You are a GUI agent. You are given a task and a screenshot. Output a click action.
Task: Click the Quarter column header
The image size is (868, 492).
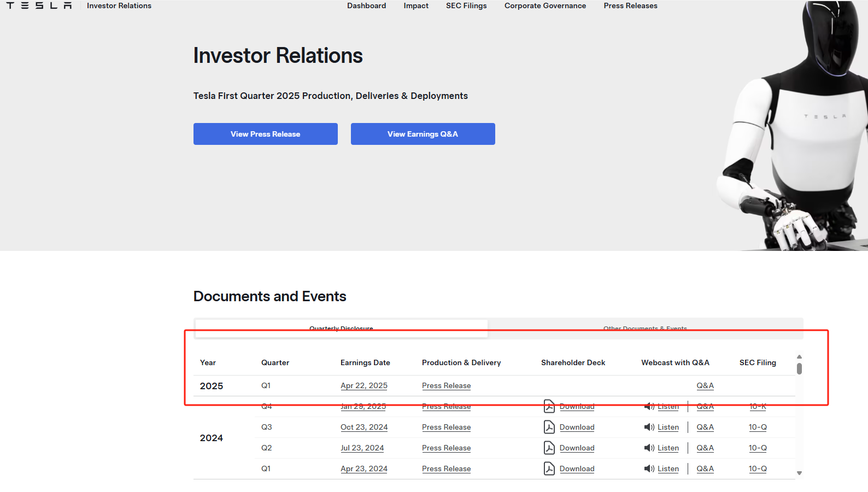tap(275, 362)
